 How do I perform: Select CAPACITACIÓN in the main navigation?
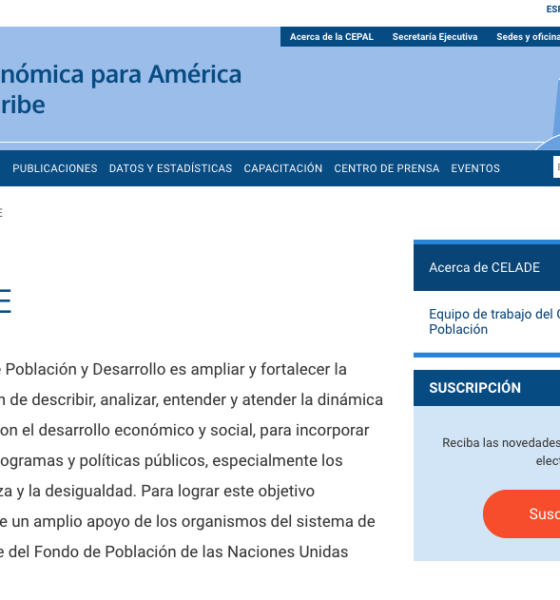283,168
